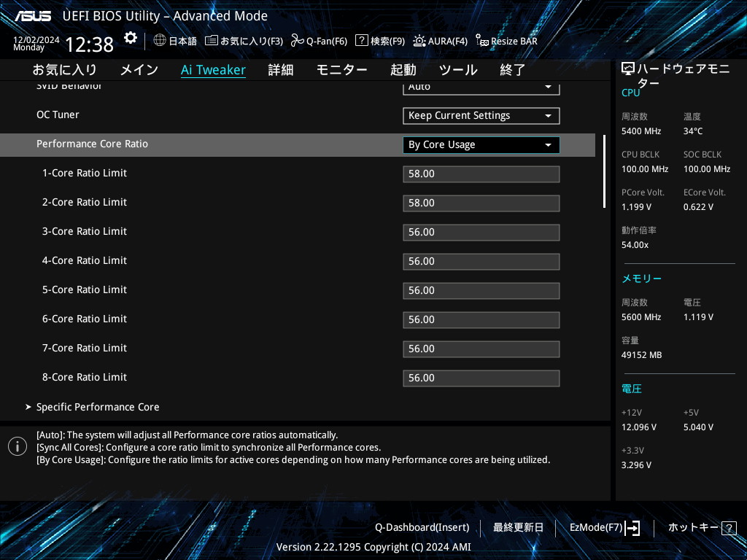Click CPU frequency 5400 MHz value
Viewport: 747px width, 560px height.
(x=641, y=131)
